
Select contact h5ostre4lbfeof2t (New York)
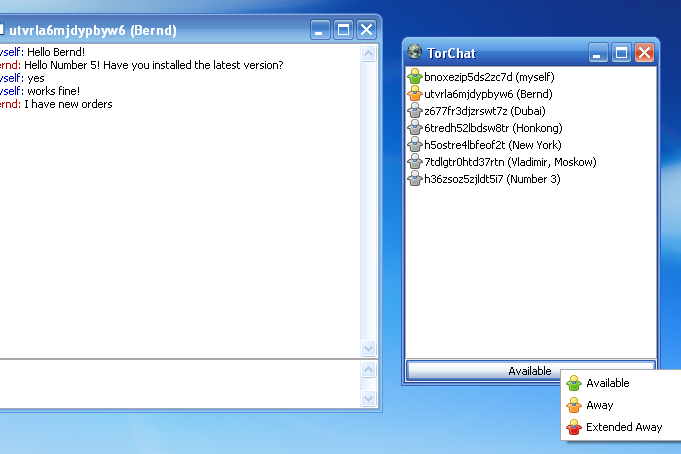click(493, 145)
